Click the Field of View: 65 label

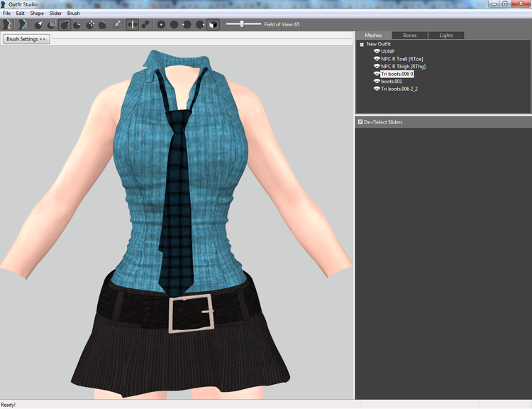(x=282, y=24)
